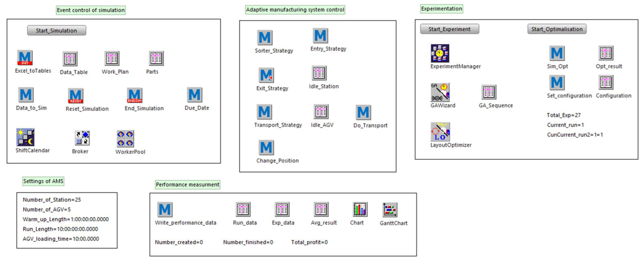Select the Sim_Opt method icon
This screenshot has height=263, width=644.
[557, 53]
